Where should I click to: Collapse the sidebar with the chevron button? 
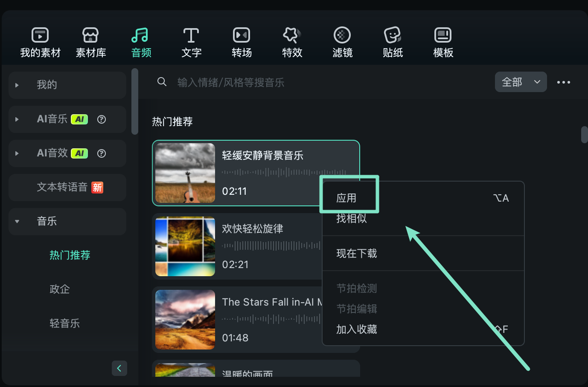click(119, 368)
